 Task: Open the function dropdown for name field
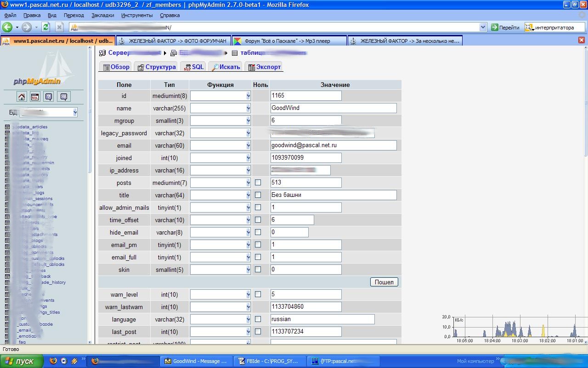pyautogui.click(x=220, y=108)
